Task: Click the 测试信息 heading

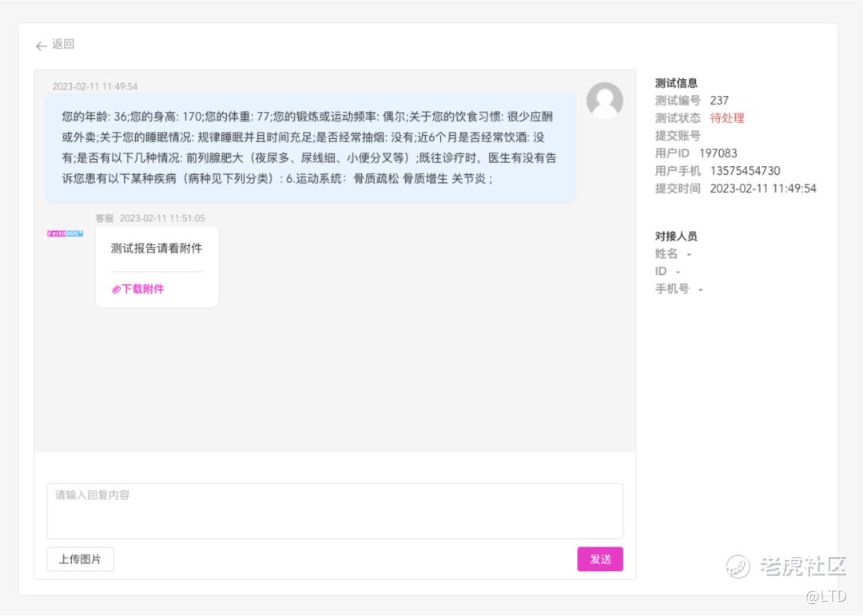Action: (676, 83)
